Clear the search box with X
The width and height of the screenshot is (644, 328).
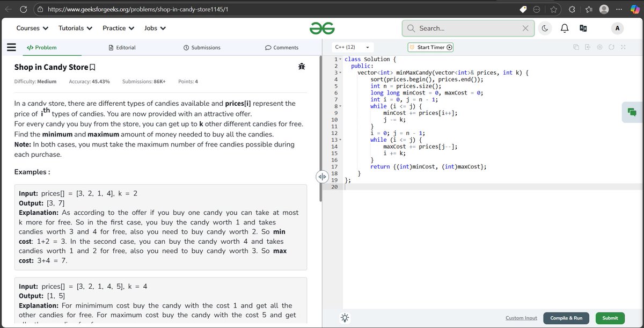click(x=525, y=28)
